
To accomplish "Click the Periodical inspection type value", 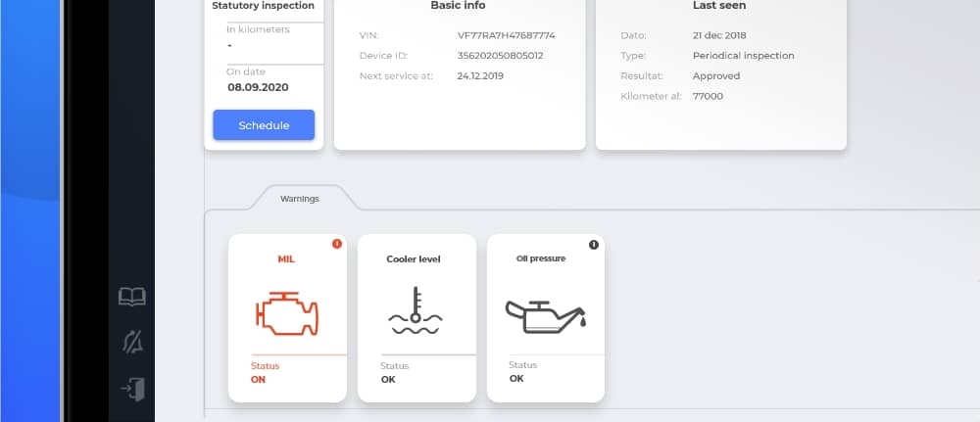I will [744, 56].
